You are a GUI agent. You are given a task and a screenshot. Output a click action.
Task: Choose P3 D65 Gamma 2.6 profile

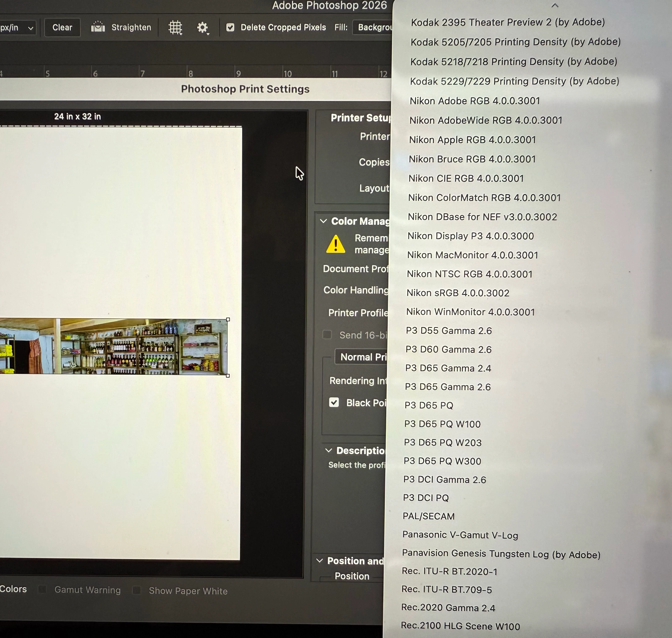coord(448,387)
